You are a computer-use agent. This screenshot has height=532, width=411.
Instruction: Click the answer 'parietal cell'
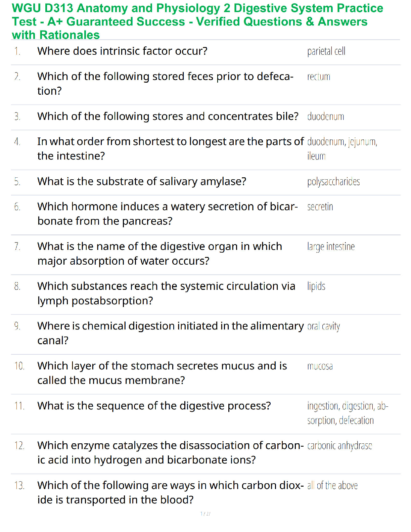click(x=326, y=51)
